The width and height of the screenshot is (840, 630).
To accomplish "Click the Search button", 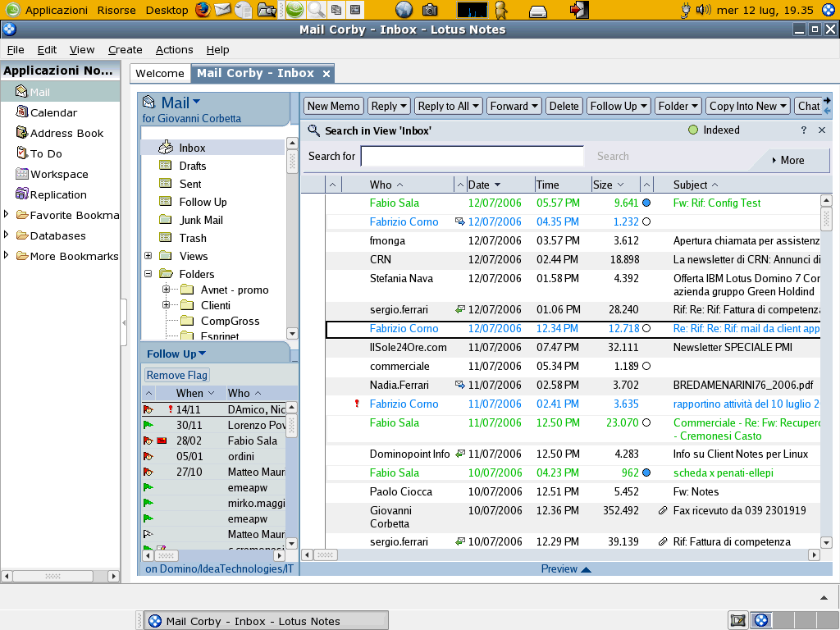I will tap(613, 156).
